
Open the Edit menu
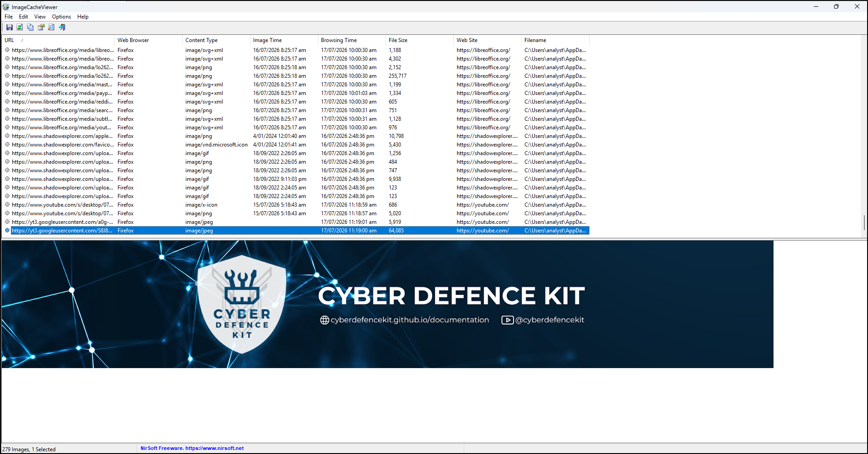24,17
